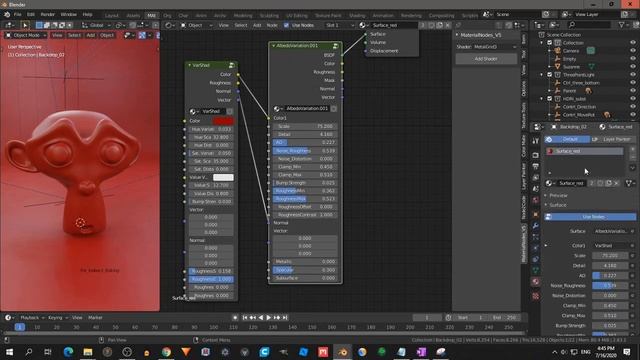Viewport: 640px width, 360px height.
Task: Collapse the ThreePointLight tree
Action: (x=542, y=75)
